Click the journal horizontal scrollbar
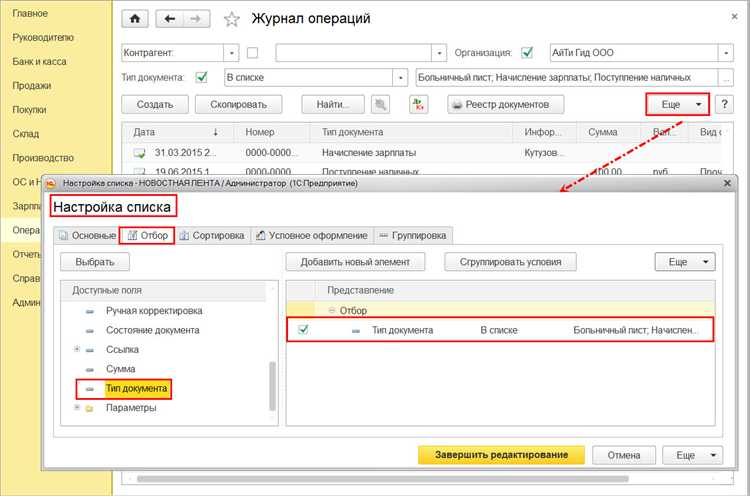750x496 pixels. pos(383,478)
